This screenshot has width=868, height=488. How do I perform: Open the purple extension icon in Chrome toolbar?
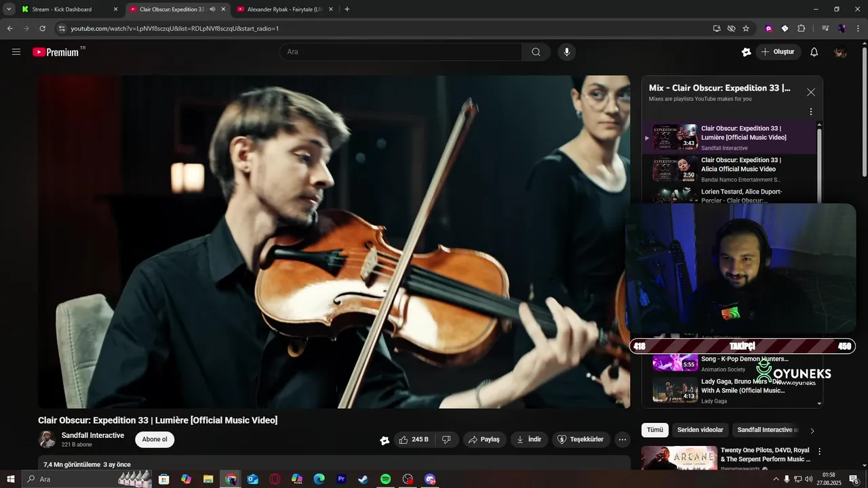click(x=768, y=28)
